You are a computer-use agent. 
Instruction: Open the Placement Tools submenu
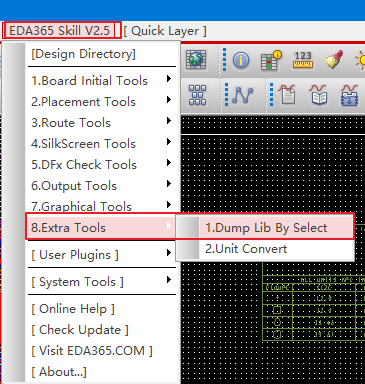pos(102,102)
